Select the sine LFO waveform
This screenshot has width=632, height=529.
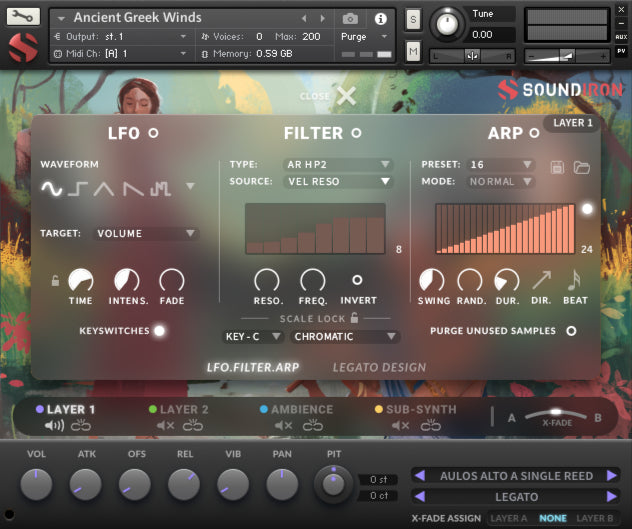51,187
